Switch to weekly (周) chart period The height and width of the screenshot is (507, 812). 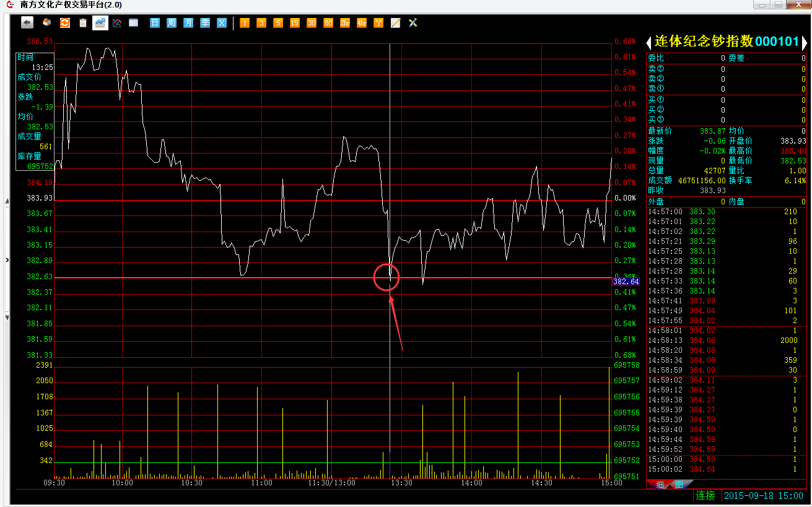pyautogui.click(x=172, y=23)
